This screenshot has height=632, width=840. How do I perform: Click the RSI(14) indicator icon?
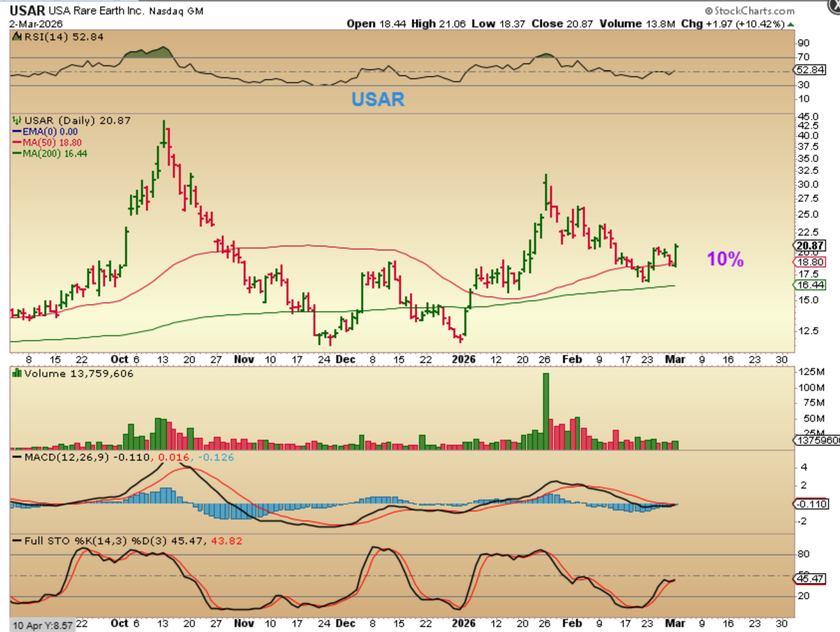coord(17,36)
